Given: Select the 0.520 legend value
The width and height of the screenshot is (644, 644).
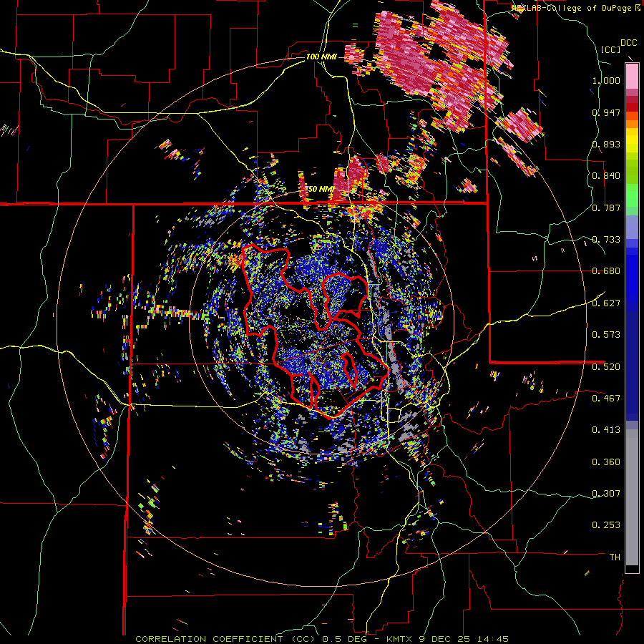Looking at the screenshot, I should click(606, 366).
